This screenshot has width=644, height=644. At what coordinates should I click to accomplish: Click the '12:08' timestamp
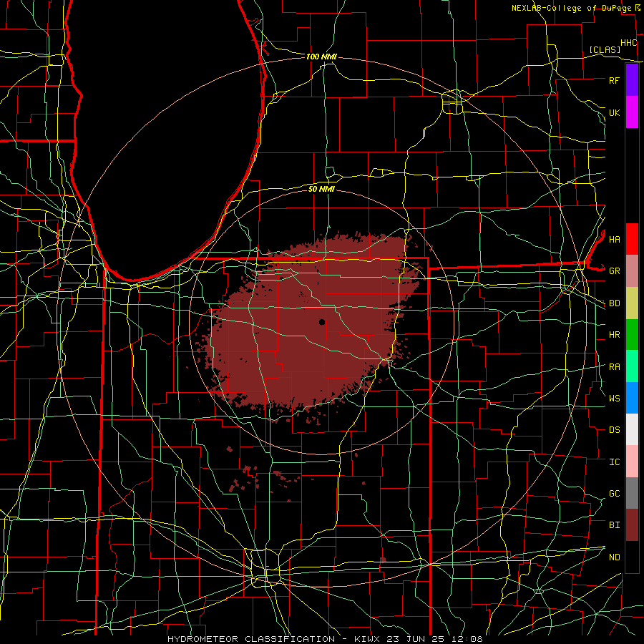pos(467,639)
